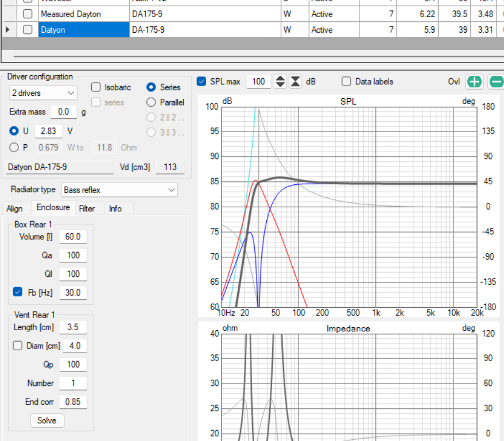This screenshot has height=441, width=504.
Task: Click the vent Length 3.5 field
Action: click(x=73, y=327)
